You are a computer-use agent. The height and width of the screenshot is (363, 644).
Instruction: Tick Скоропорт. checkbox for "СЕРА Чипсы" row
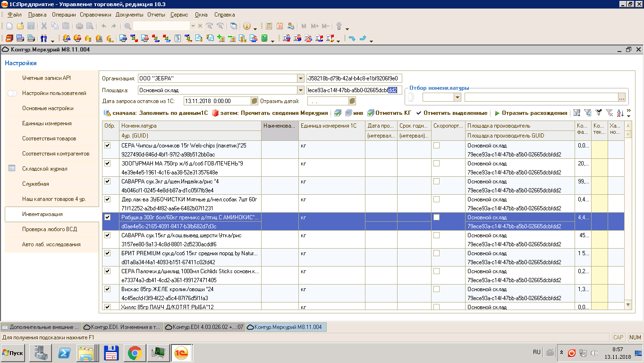(x=436, y=145)
